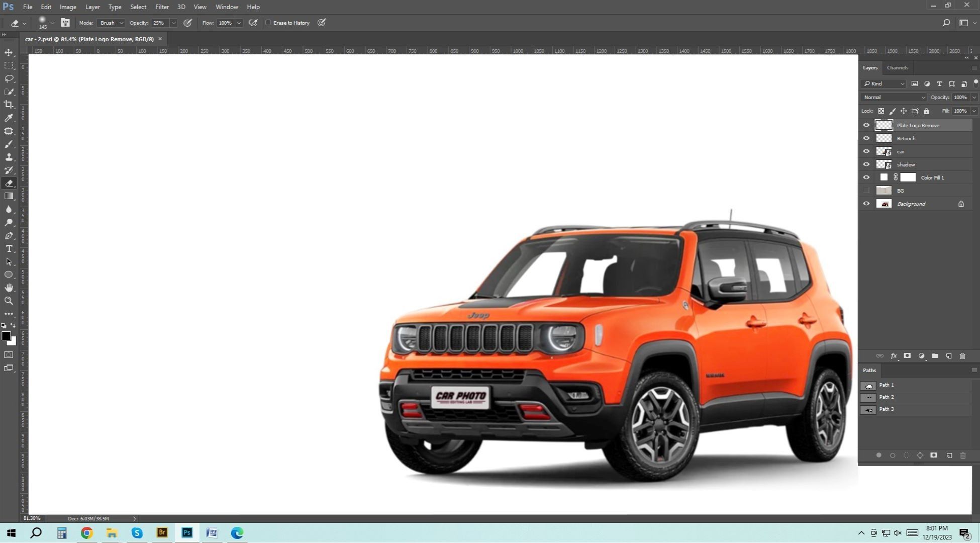Click the Lock all padlock button
The height and width of the screenshot is (543, 980).
[927, 111]
